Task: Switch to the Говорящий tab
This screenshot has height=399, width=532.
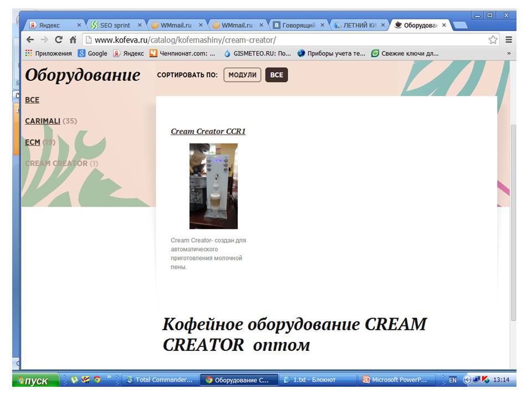Action: [299, 25]
